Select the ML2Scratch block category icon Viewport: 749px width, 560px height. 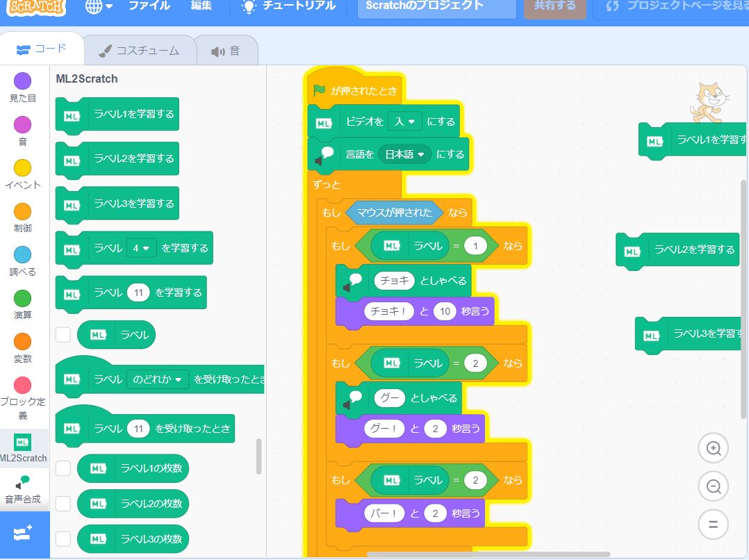(x=23, y=442)
